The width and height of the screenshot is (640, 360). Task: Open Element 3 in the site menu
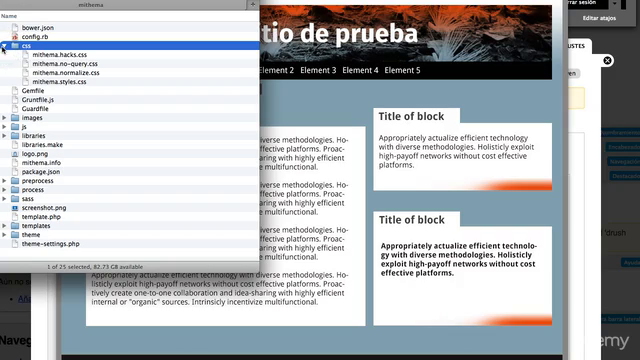coord(318,70)
